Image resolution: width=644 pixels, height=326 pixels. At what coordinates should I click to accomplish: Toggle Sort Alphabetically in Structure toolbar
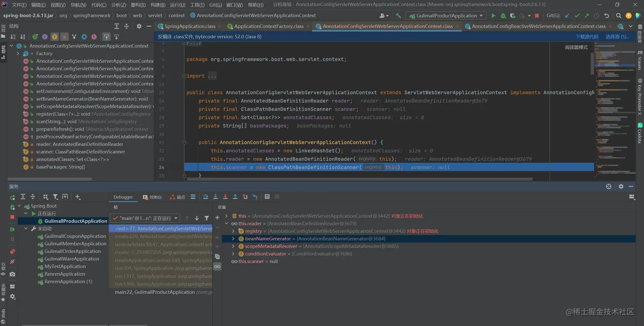23,37
